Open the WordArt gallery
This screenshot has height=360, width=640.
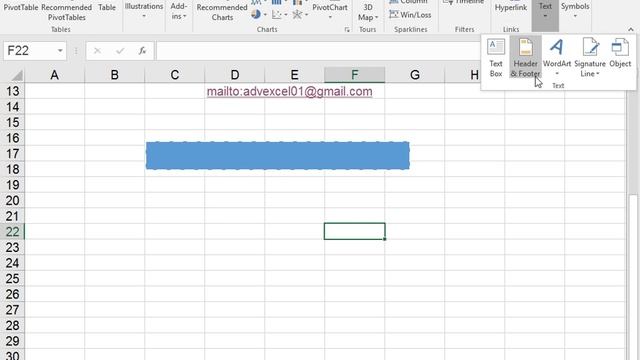tap(557, 57)
